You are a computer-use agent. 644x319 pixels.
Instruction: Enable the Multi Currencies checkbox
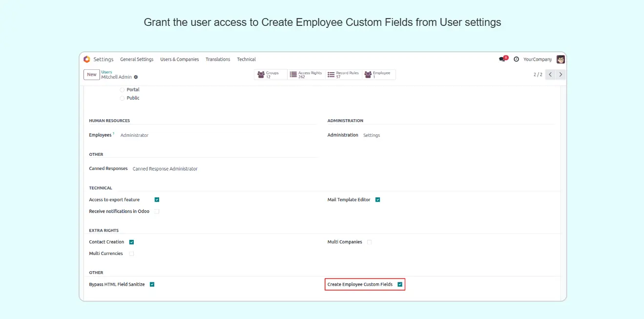coord(131,254)
